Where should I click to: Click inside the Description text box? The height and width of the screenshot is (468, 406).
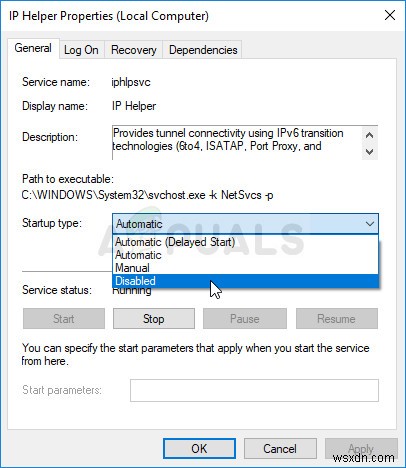(237, 143)
